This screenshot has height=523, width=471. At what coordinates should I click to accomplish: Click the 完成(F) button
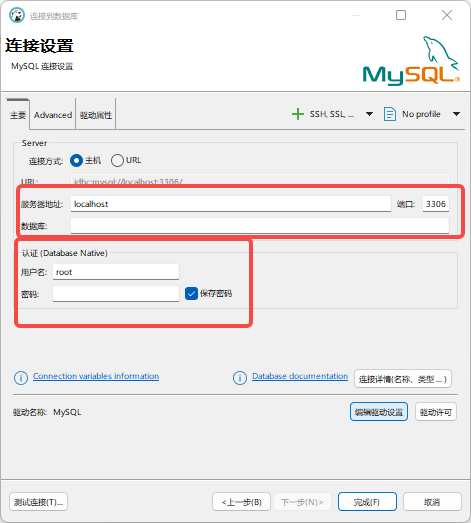tap(367, 502)
